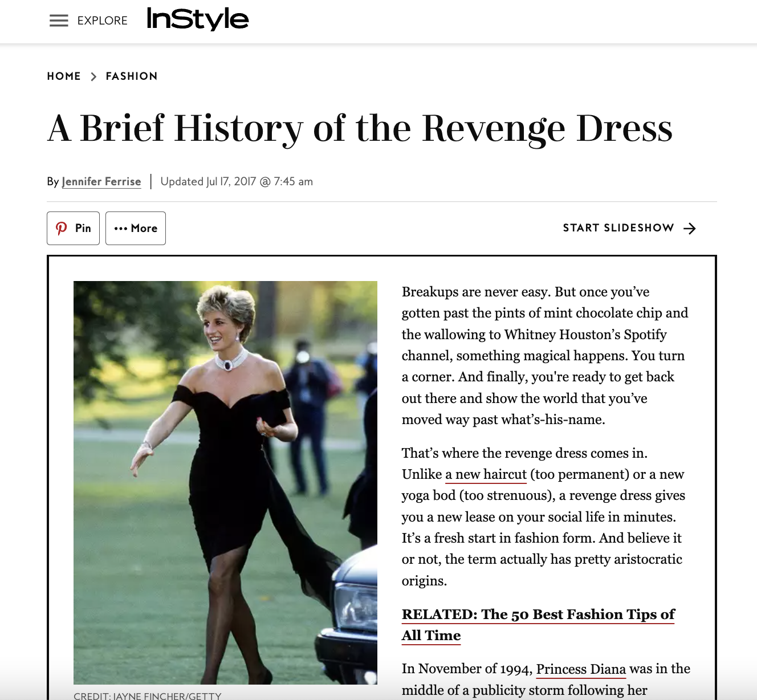This screenshot has width=757, height=700.
Task: Click the InStyle logo
Action: [x=197, y=19]
